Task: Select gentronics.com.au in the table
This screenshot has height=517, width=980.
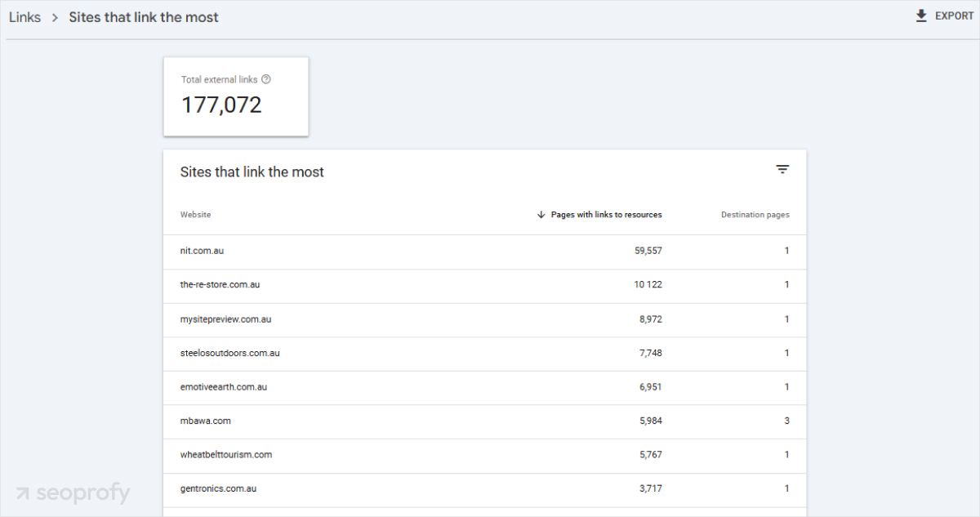Action: (x=219, y=489)
